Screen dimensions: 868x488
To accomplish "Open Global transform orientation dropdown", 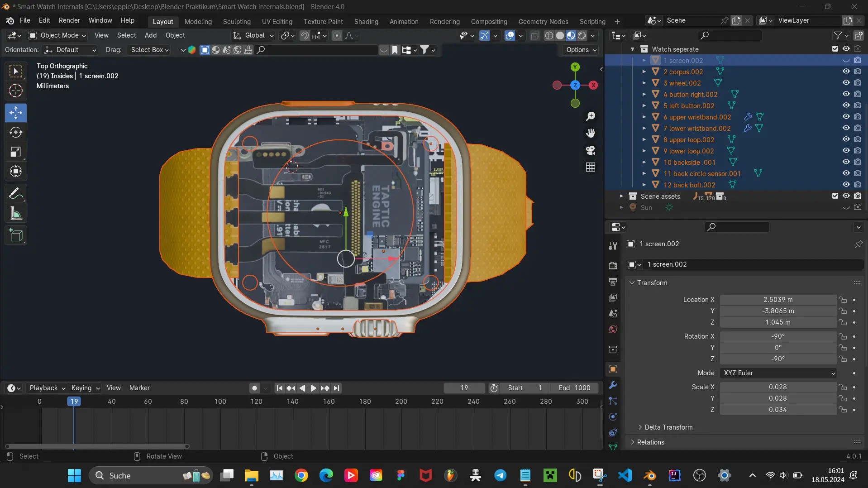I will [253, 35].
